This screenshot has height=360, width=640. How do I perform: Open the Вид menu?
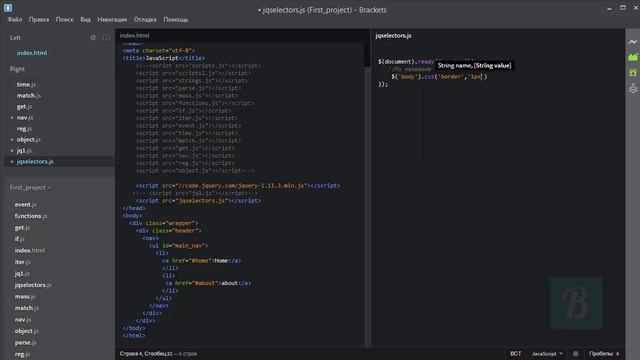(x=85, y=20)
